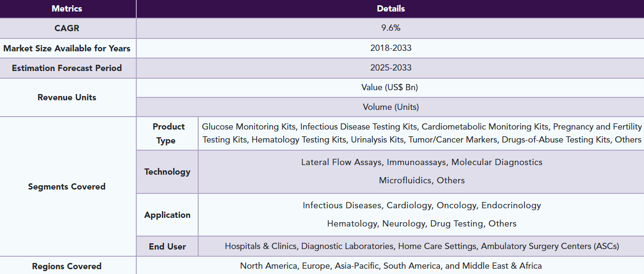Click the 2018-2033 value cell
The width and height of the screenshot is (644, 274).
coord(391,48)
